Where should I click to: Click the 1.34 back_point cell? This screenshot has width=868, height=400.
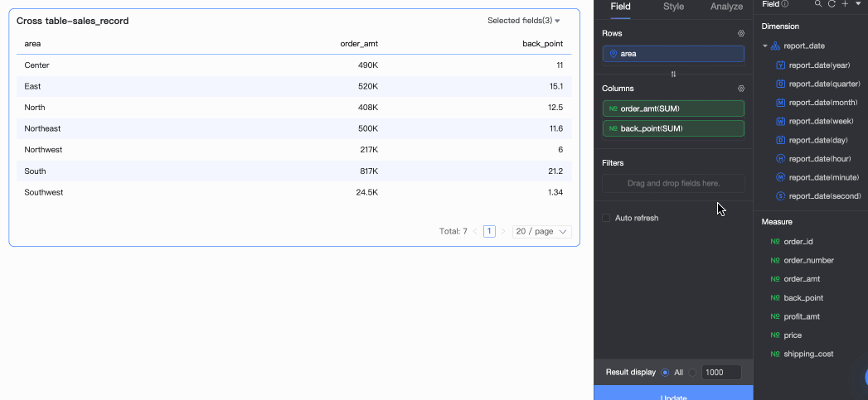(555, 192)
